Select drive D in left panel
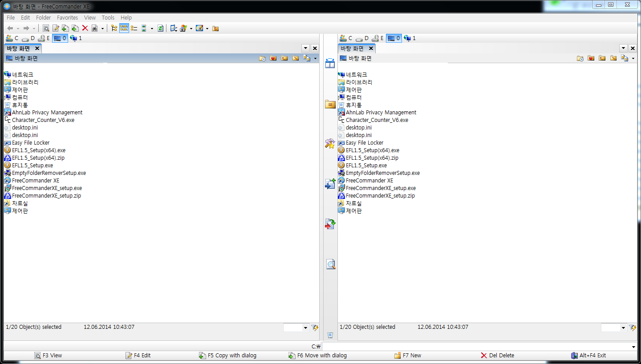 (28, 38)
